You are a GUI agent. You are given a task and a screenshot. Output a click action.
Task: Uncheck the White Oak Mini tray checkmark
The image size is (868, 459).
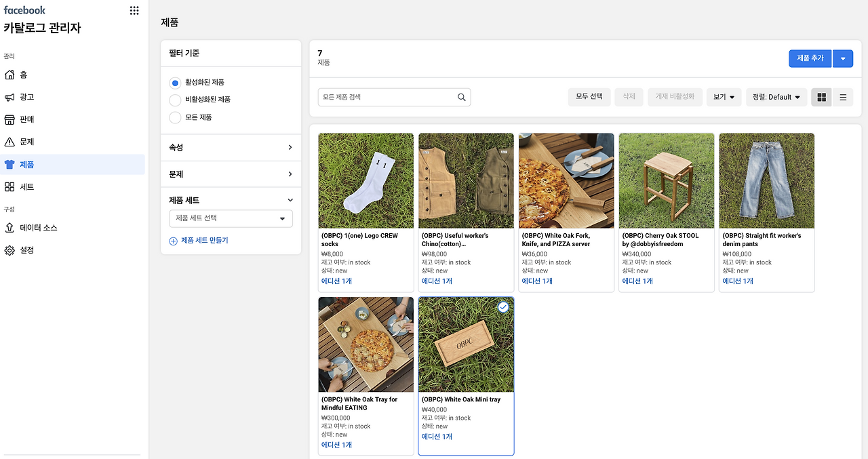tap(503, 307)
